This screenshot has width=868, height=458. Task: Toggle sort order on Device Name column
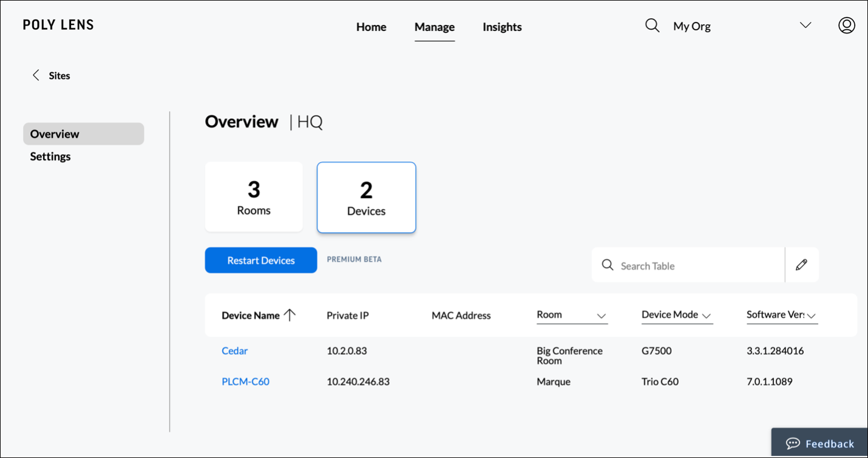point(291,315)
